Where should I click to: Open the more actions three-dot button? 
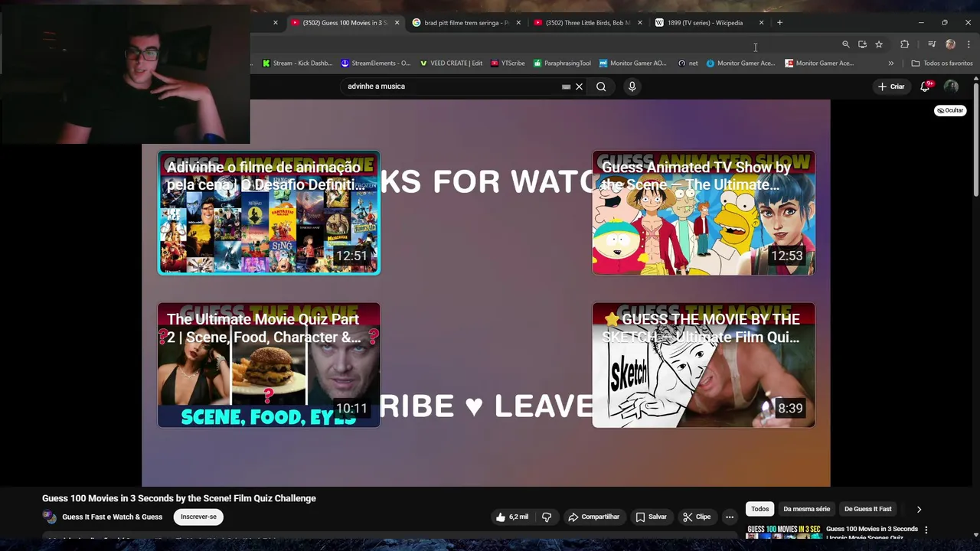pos(730,517)
